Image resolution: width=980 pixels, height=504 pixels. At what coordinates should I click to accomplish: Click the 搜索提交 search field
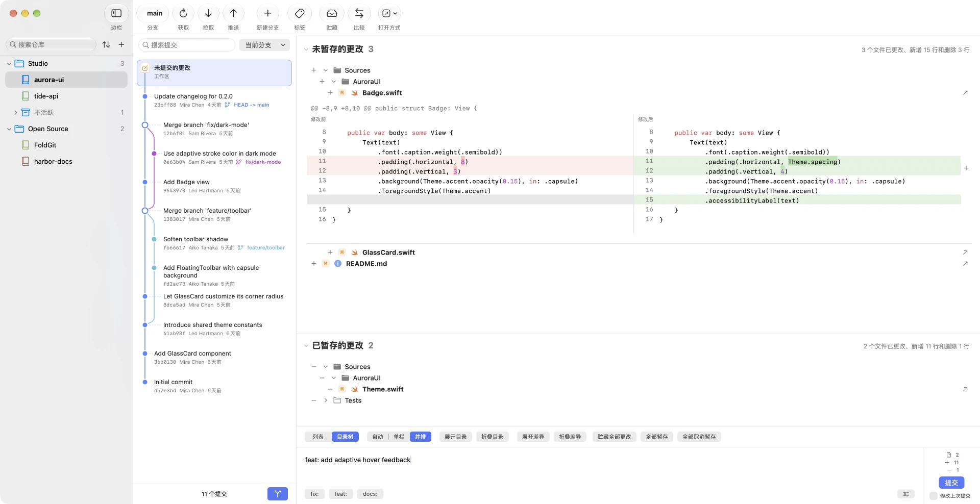point(187,45)
